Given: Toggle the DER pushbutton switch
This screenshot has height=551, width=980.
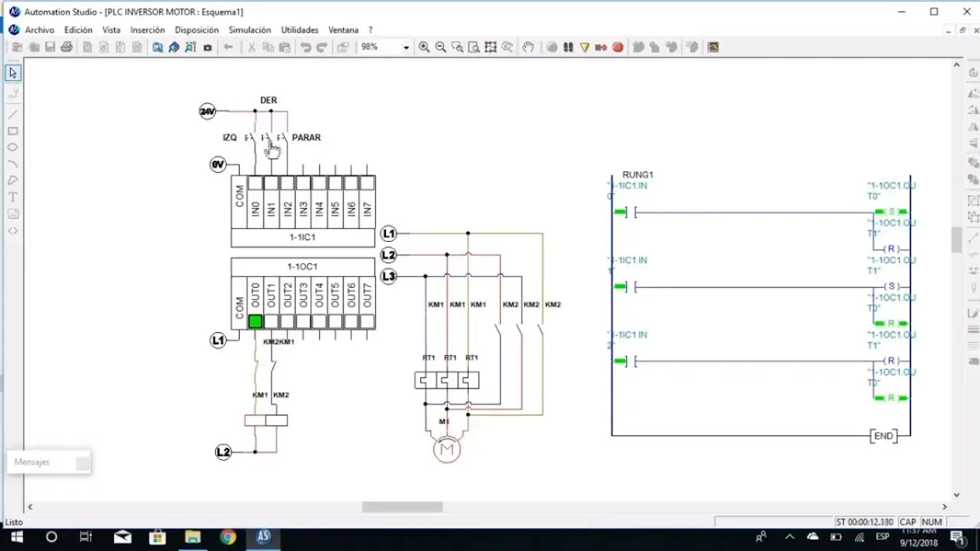Looking at the screenshot, I should (268, 138).
